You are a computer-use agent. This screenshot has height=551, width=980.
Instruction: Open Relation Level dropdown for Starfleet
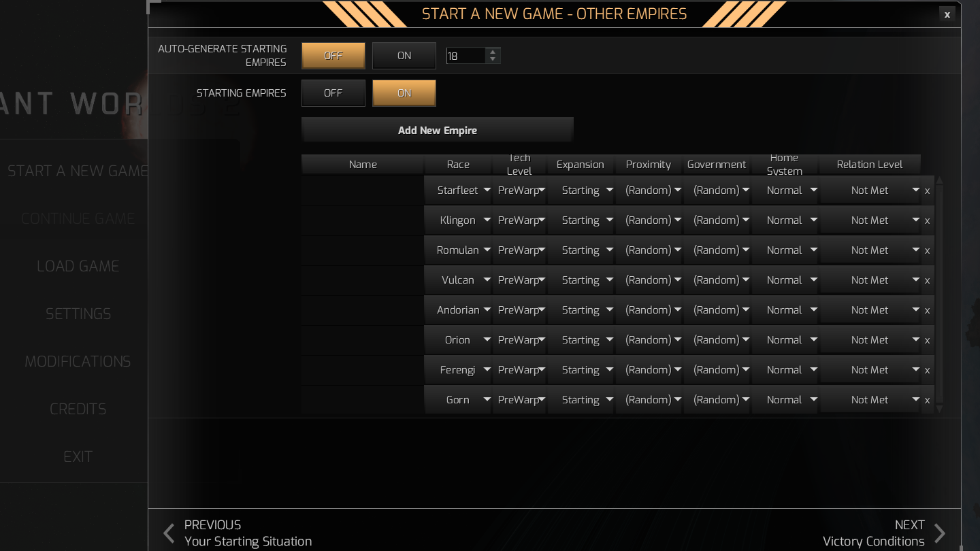pyautogui.click(x=870, y=190)
